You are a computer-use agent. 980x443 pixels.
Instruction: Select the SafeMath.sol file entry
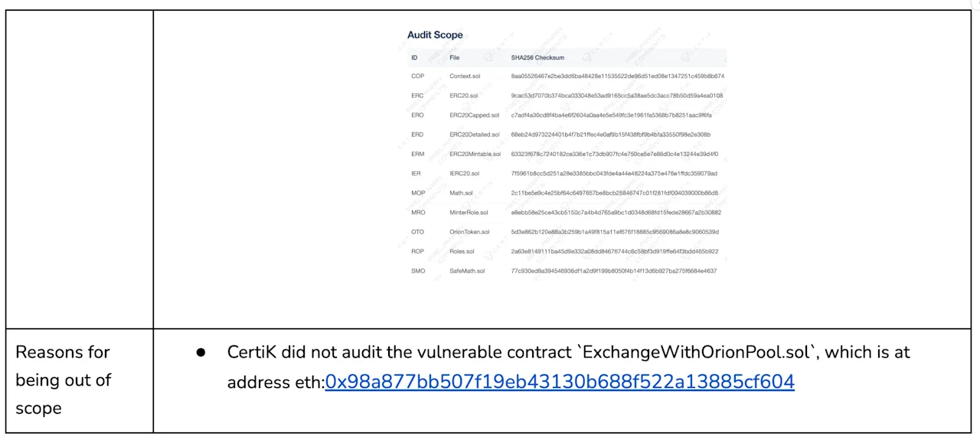point(467,271)
